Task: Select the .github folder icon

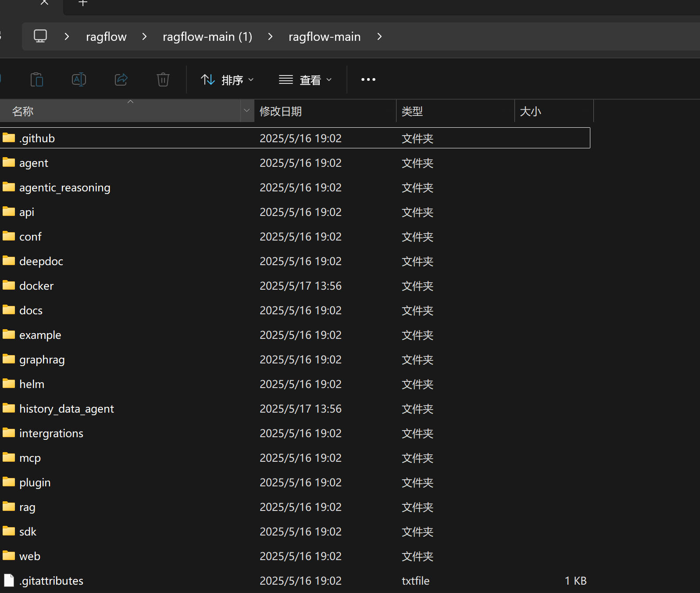Action: tap(9, 138)
